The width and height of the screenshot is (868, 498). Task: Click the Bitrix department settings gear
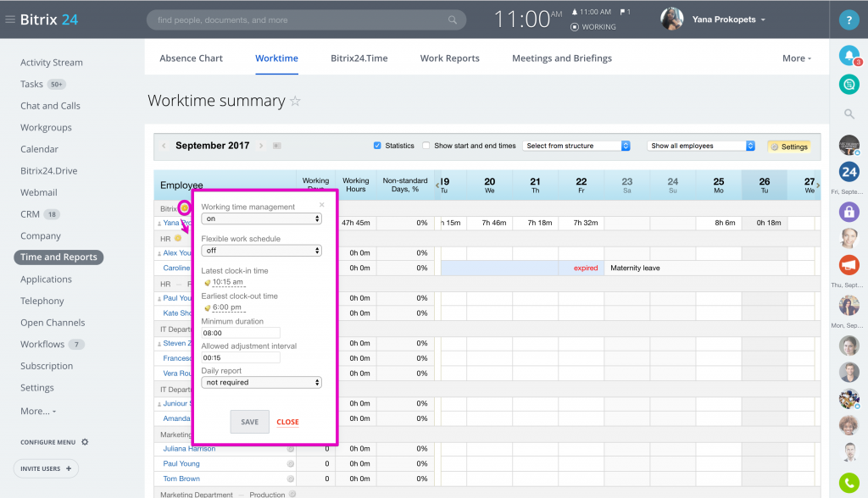pyautogui.click(x=184, y=208)
